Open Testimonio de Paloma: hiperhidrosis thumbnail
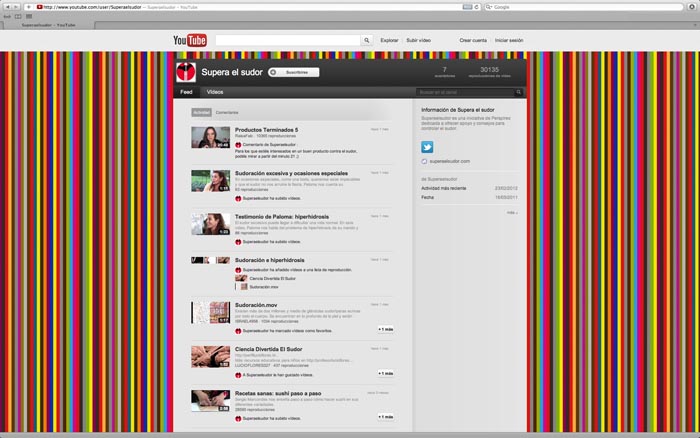 (210, 224)
